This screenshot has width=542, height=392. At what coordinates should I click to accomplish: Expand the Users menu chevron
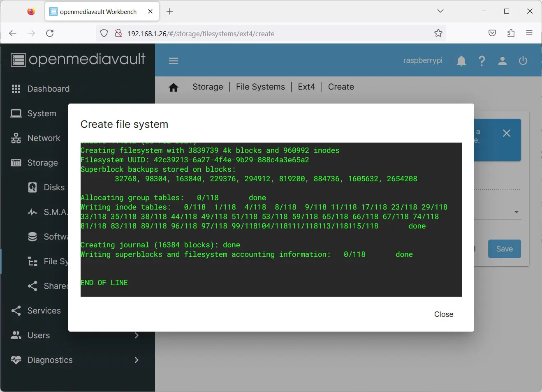[137, 335]
